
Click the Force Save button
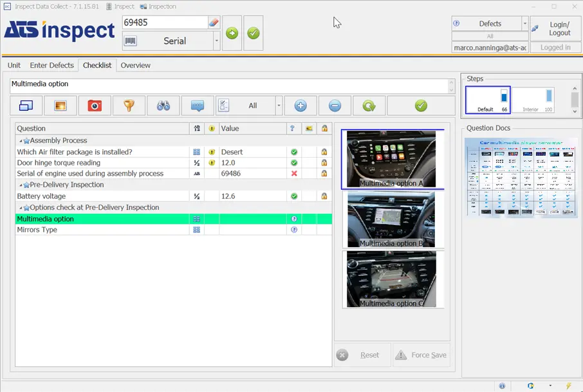[x=421, y=355]
